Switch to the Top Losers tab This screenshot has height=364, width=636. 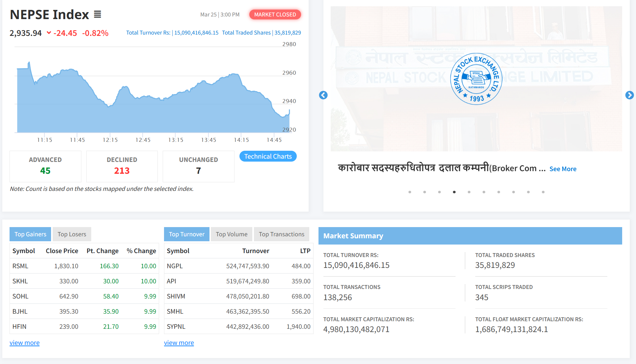coord(72,234)
